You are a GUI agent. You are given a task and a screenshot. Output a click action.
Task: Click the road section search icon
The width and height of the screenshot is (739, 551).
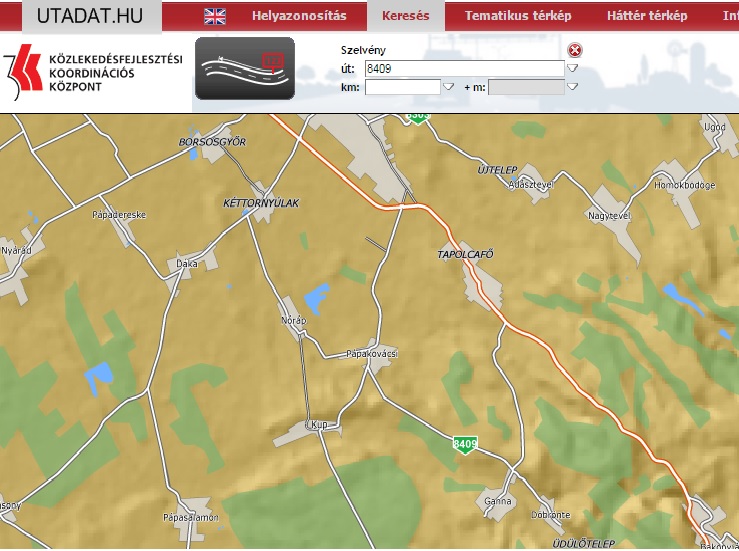pos(244,68)
